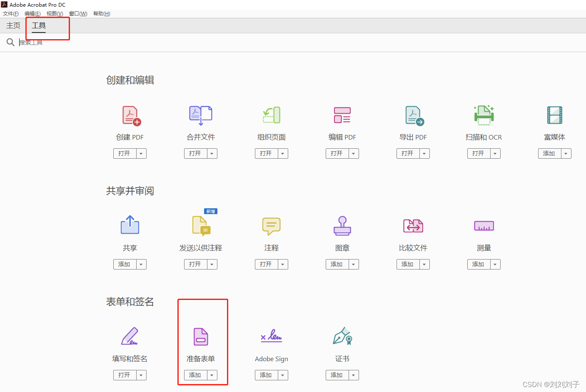The width and height of the screenshot is (586, 392).
Task: Select the Export PDF (导出 PDF) icon
Action: tap(414, 116)
